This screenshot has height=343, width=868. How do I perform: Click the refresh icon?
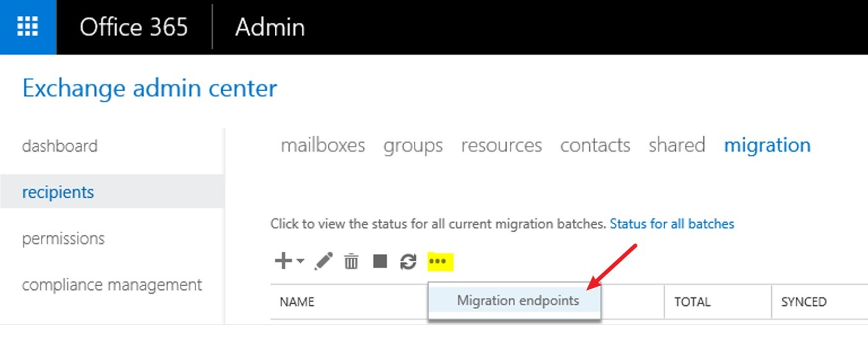point(408,261)
